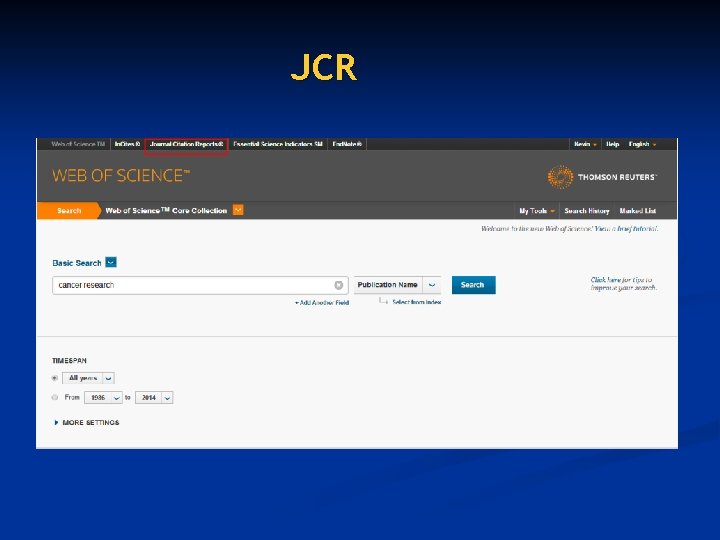Expand the Core Collection database dropdown arrow
This screenshot has width=720, height=540.
tap(238, 210)
